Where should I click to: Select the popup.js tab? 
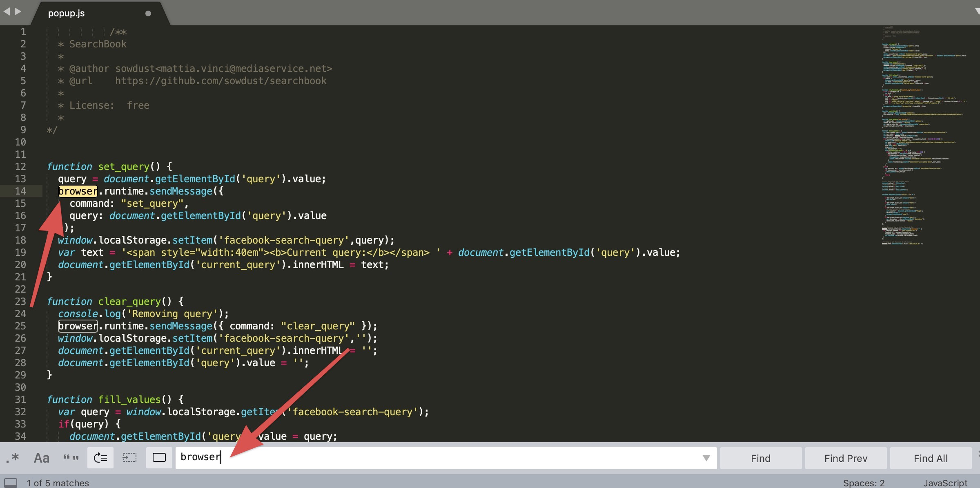(x=66, y=13)
